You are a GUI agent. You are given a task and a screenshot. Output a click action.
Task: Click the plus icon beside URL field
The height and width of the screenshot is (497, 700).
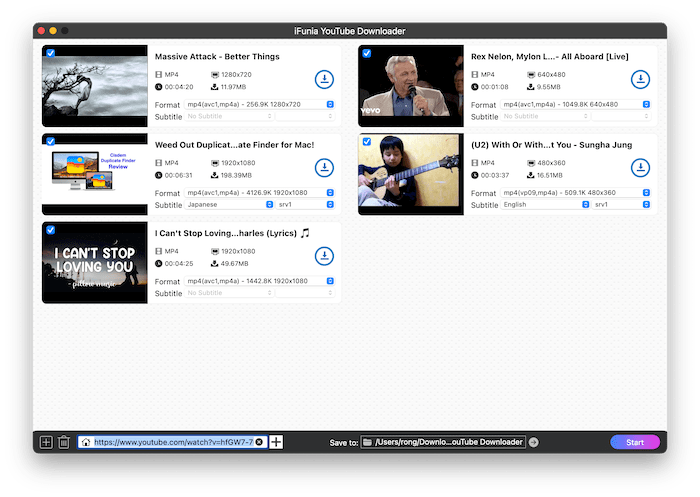pyautogui.click(x=277, y=442)
